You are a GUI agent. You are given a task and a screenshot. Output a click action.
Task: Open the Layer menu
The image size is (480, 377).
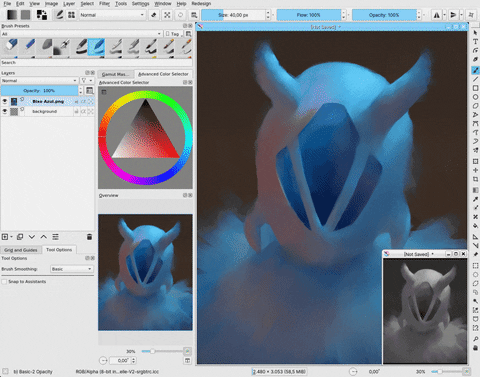pos(69,4)
